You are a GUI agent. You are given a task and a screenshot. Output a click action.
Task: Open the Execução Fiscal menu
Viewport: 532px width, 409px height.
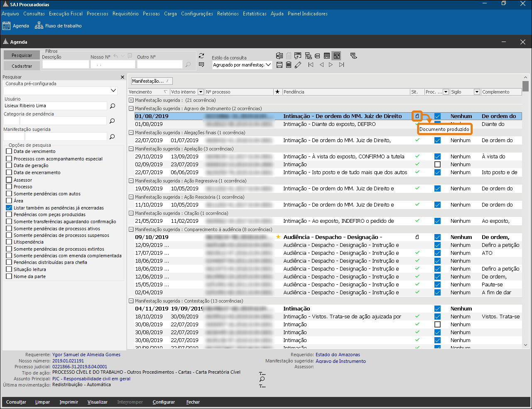click(66, 14)
